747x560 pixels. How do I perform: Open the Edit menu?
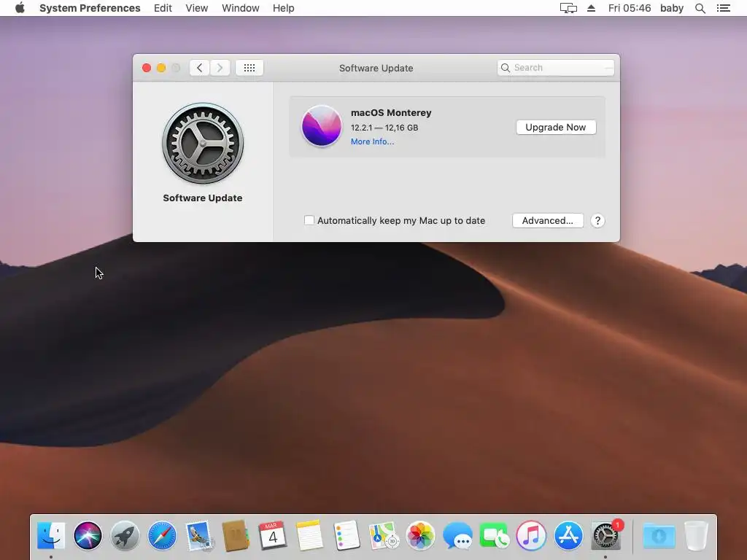pyautogui.click(x=163, y=8)
